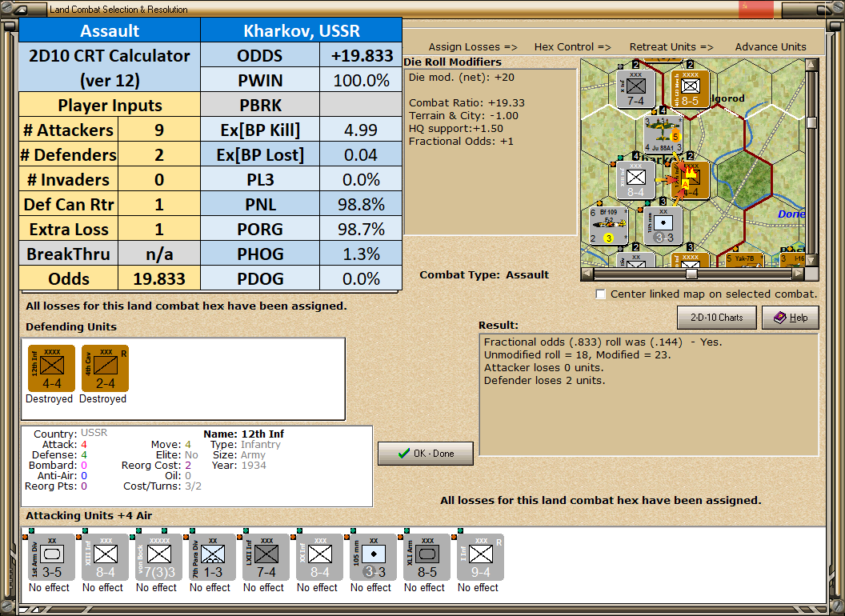Click the Name: 12th Inf detail
The height and width of the screenshot is (616, 845).
point(243,434)
